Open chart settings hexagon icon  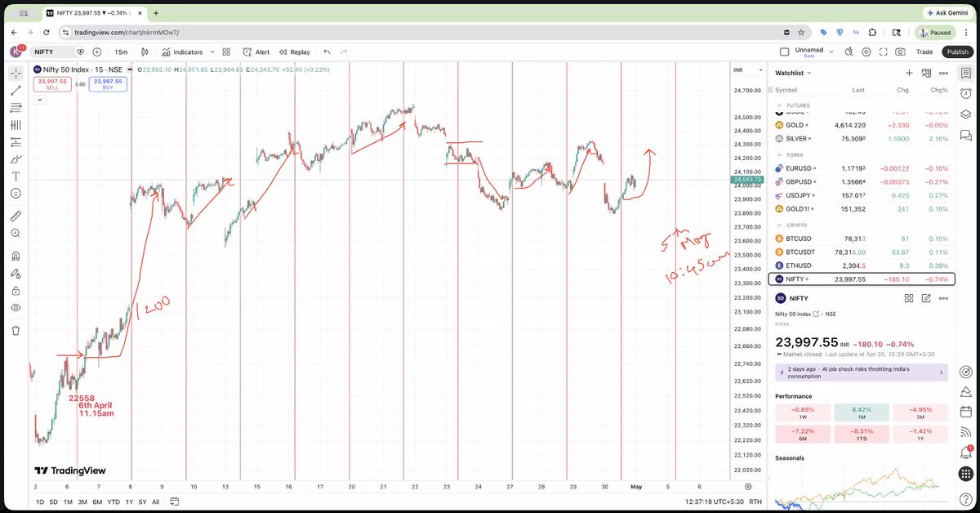(x=866, y=51)
